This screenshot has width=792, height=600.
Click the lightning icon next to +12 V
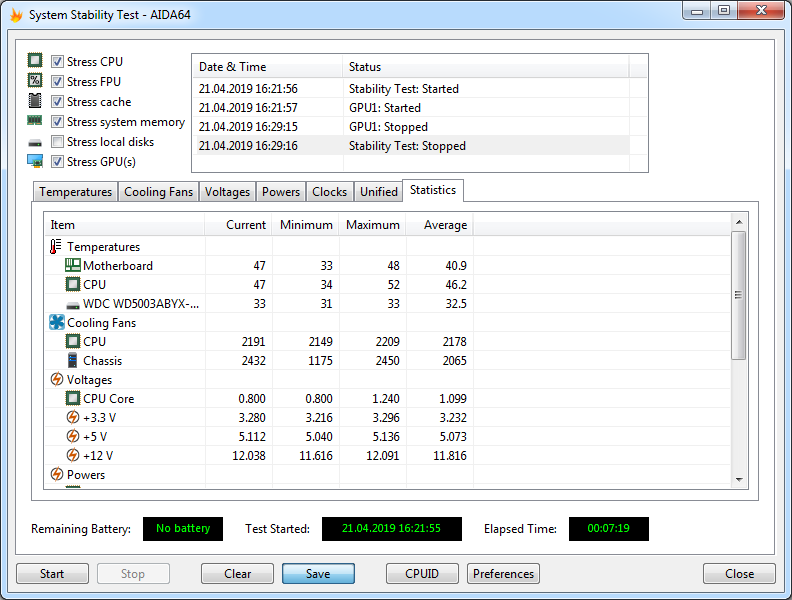click(x=73, y=455)
